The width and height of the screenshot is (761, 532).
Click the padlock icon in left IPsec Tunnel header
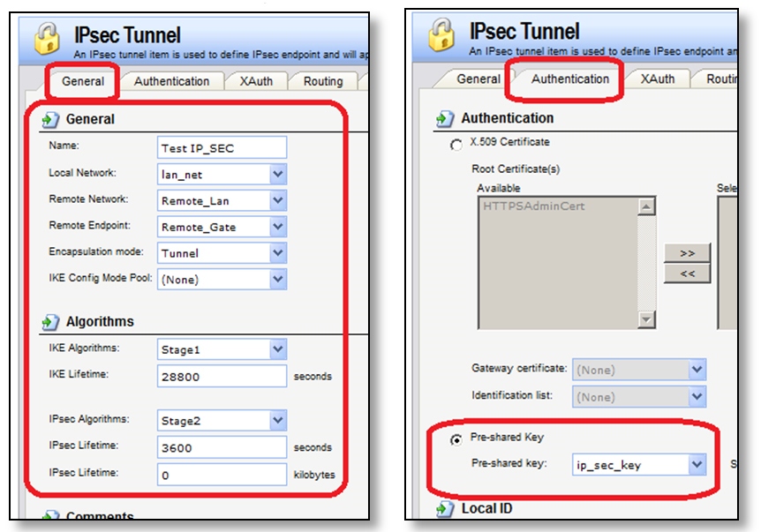point(45,38)
